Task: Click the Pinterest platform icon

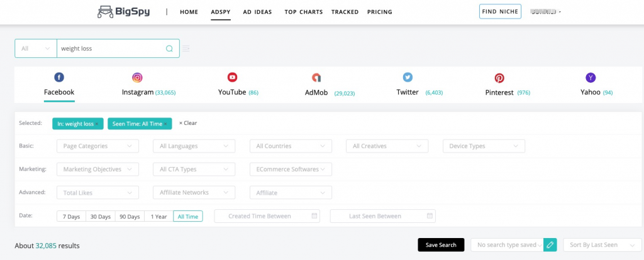Action: (499, 78)
